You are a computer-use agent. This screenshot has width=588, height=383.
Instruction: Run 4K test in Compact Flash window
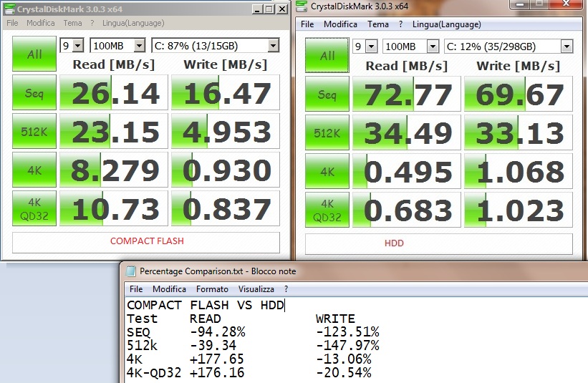tap(34, 170)
